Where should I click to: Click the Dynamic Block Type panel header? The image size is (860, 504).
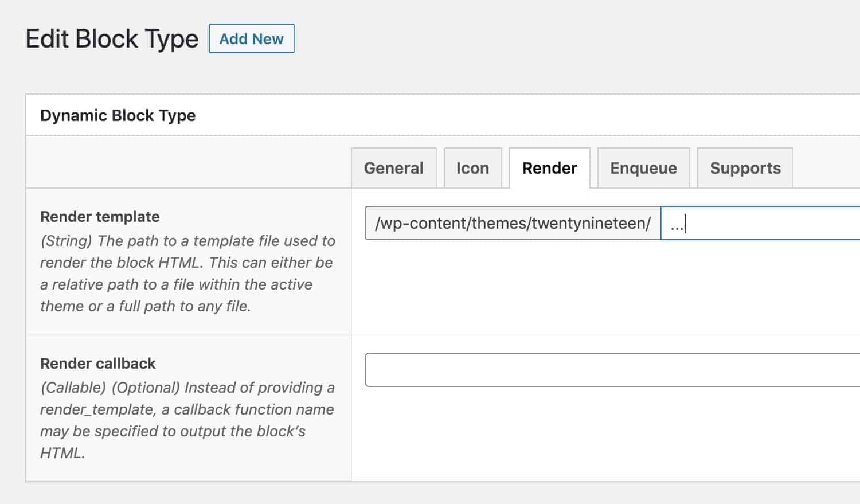coord(118,115)
